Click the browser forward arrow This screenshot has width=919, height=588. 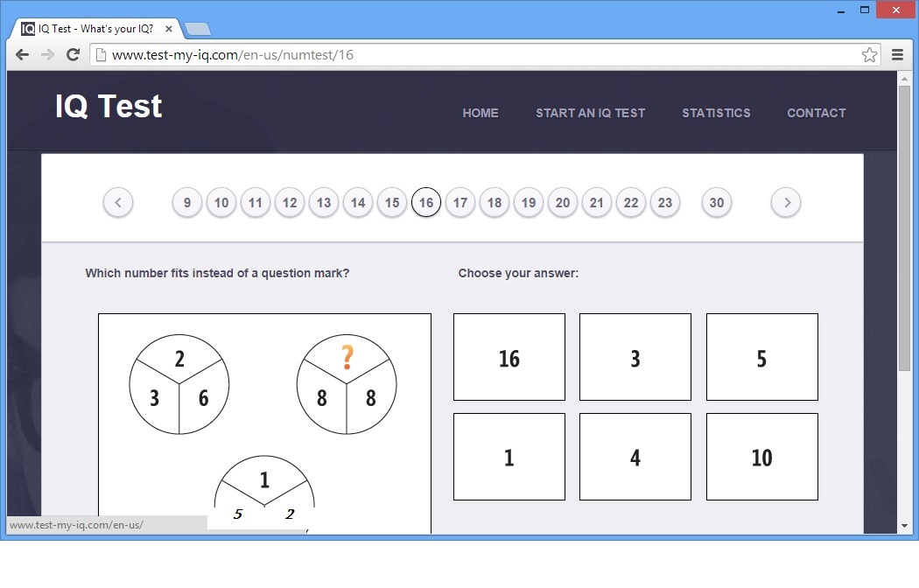pyautogui.click(x=47, y=55)
